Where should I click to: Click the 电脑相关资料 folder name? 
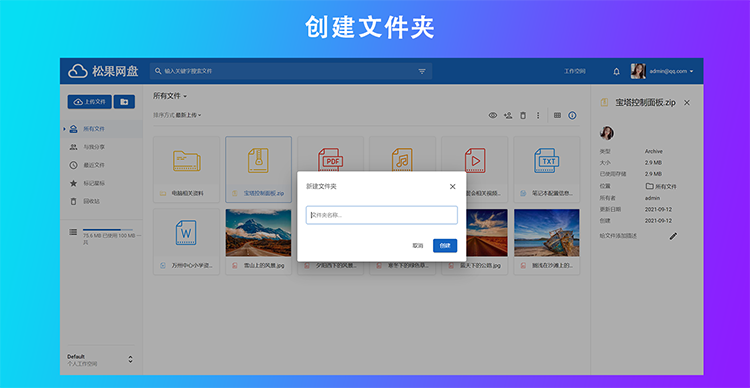tap(188, 194)
